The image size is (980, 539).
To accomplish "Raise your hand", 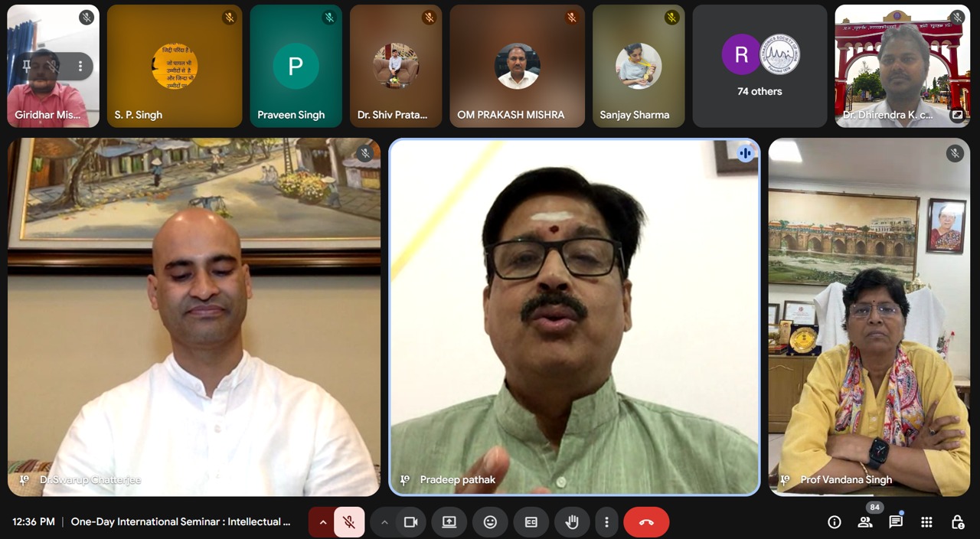I will [x=571, y=522].
